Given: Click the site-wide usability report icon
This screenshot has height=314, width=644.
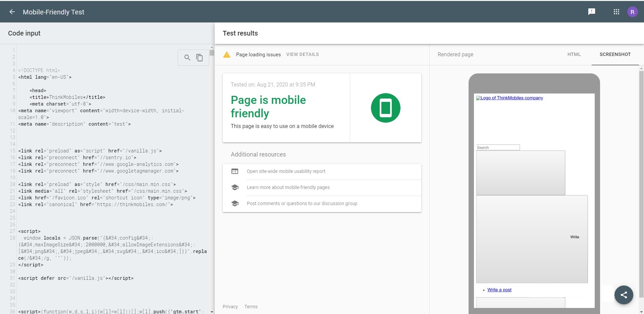Looking at the screenshot, I should tap(235, 171).
